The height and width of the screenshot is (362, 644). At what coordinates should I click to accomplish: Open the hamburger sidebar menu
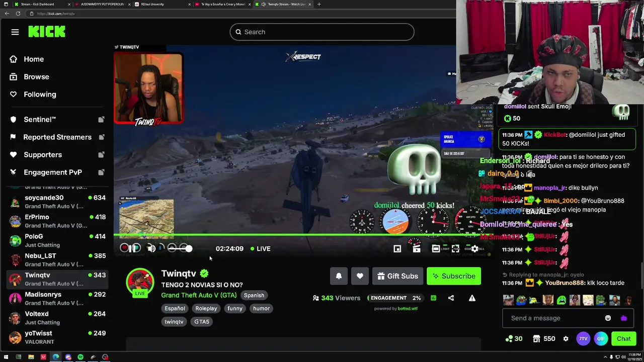pyautogui.click(x=15, y=32)
